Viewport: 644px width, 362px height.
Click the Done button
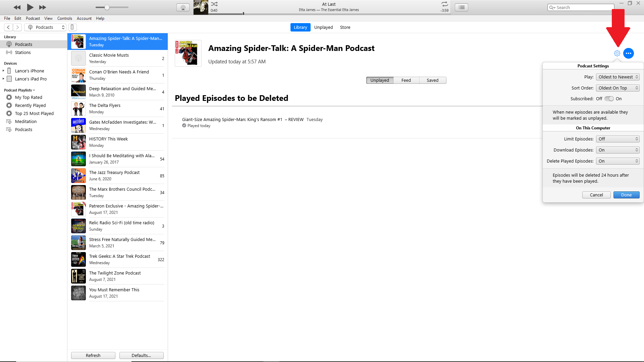coord(626,195)
